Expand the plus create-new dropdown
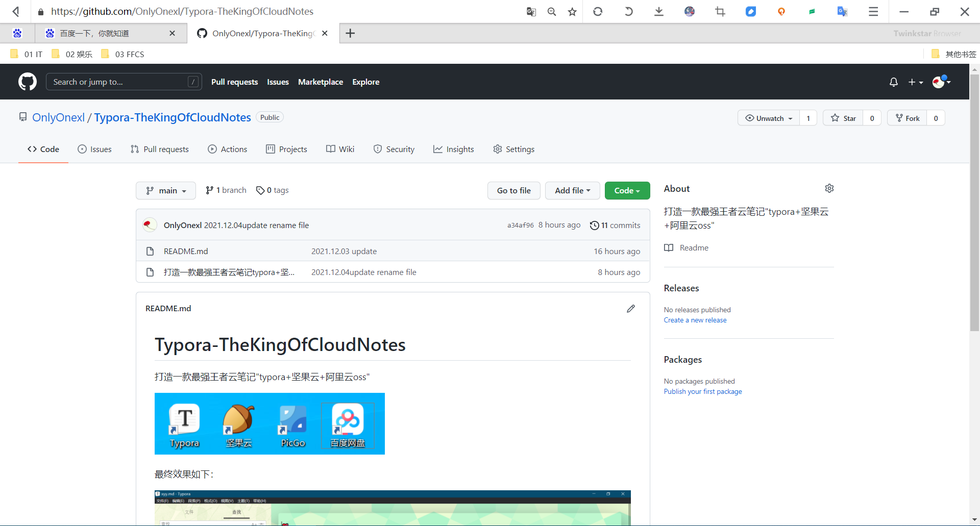 916,82
